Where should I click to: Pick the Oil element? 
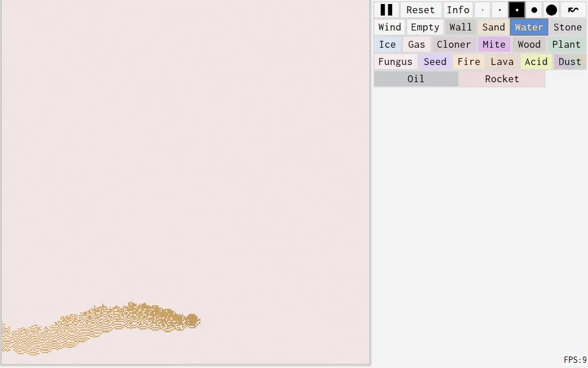click(x=416, y=79)
